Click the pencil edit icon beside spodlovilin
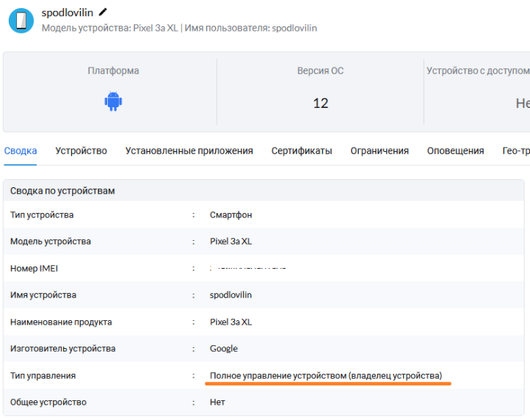Image resolution: width=530 pixels, height=420 pixels. coord(103,12)
